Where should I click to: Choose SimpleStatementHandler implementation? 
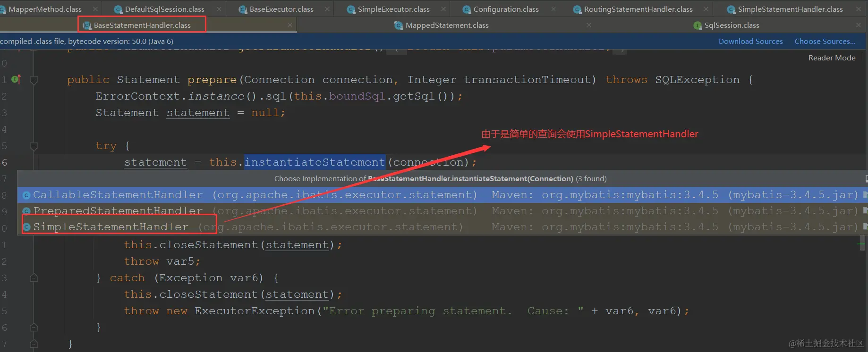coord(443,226)
